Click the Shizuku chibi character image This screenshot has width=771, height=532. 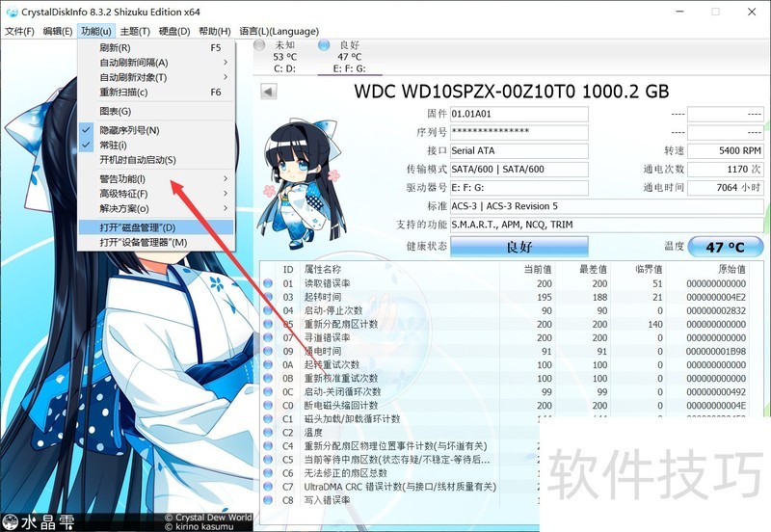(300, 183)
